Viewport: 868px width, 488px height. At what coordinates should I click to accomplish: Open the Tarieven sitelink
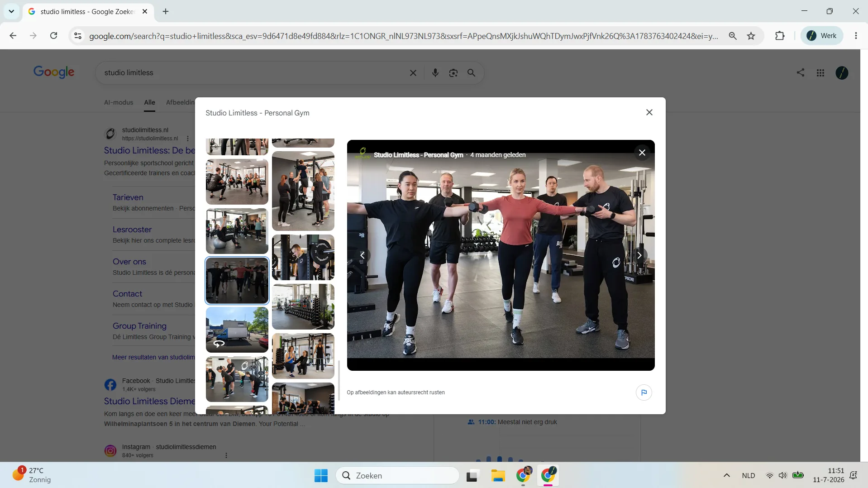128,197
